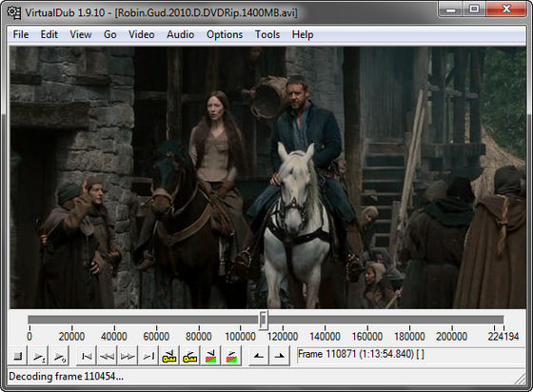Viewport: 533px width, 392px height.
Task: Start input playback button
Action: 38,356
